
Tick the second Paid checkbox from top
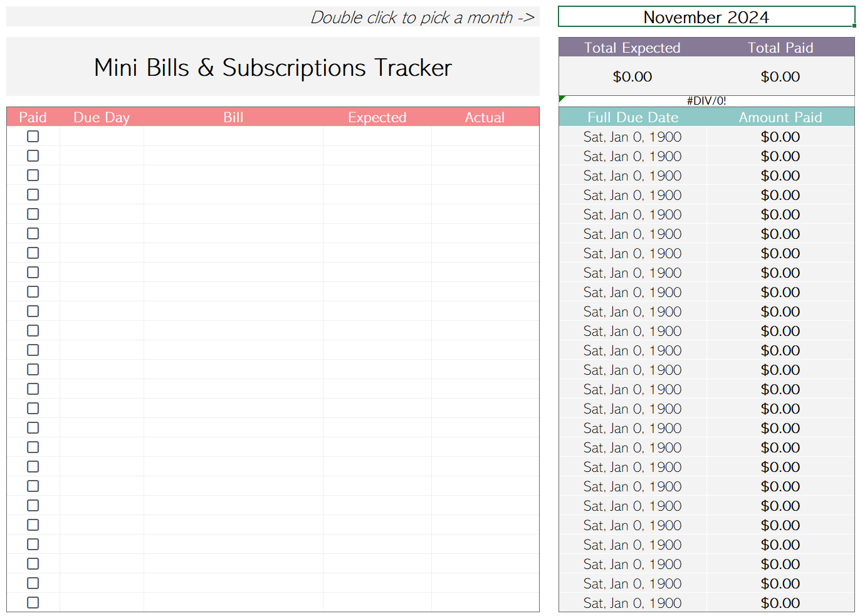tap(33, 156)
